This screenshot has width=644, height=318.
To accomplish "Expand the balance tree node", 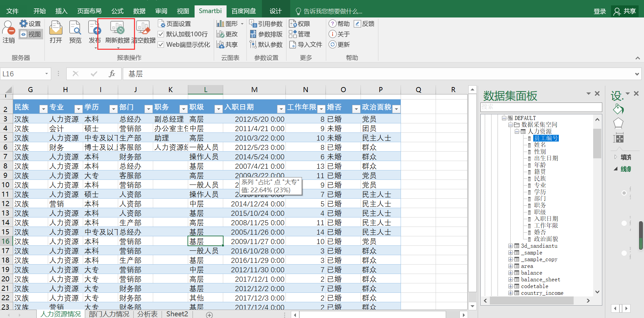I will pos(510,273).
